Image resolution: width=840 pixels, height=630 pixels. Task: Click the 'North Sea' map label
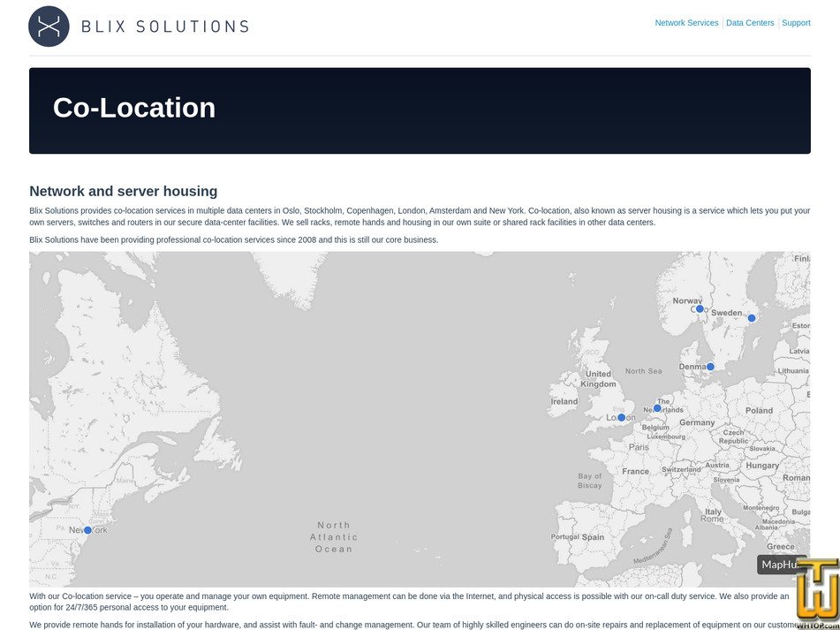click(x=643, y=371)
